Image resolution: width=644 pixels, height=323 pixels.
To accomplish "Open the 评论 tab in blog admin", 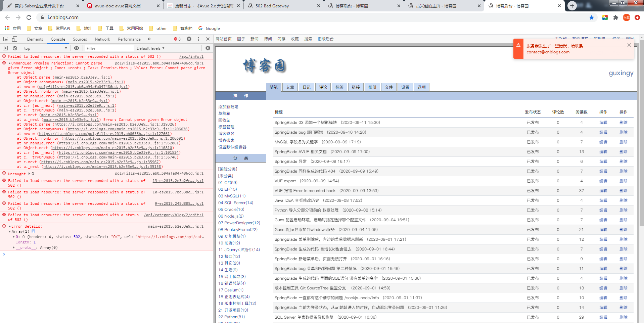I will pyautogui.click(x=323, y=87).
